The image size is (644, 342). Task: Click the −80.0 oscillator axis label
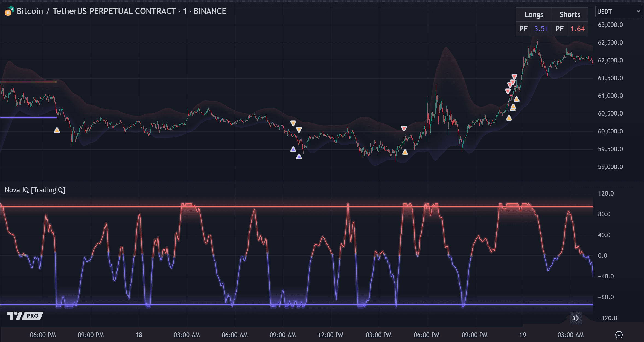[x=606, y=297]
